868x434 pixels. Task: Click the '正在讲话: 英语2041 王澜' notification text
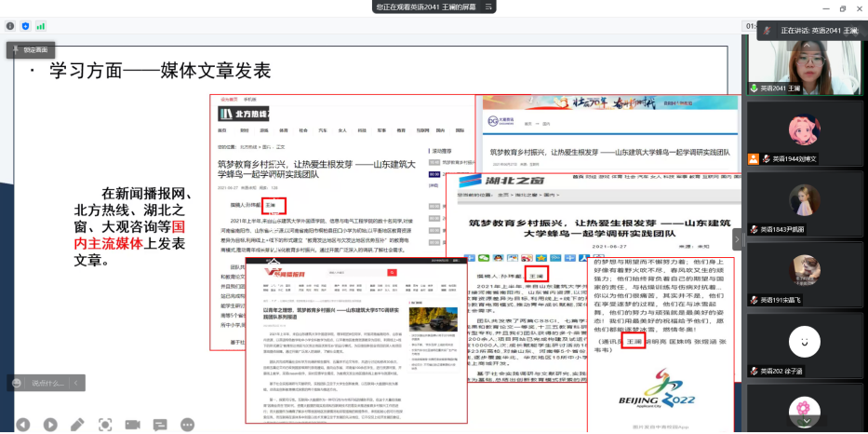[x=819, y=31]
